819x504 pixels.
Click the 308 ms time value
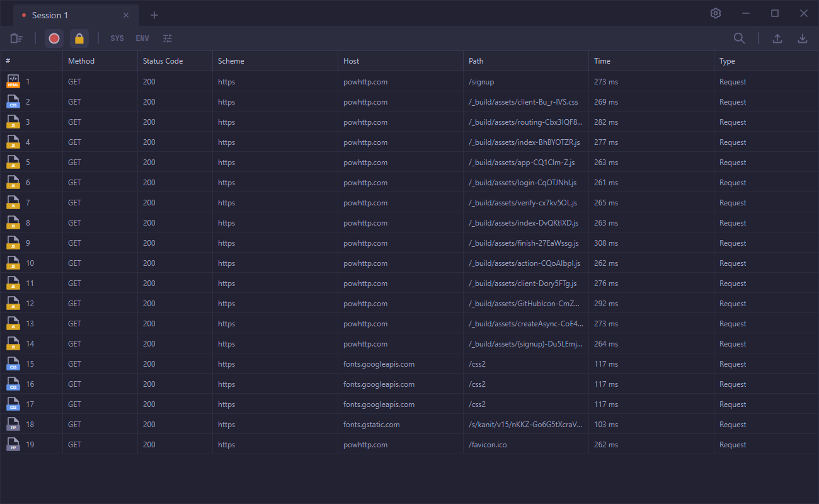[x=606, y=243]
